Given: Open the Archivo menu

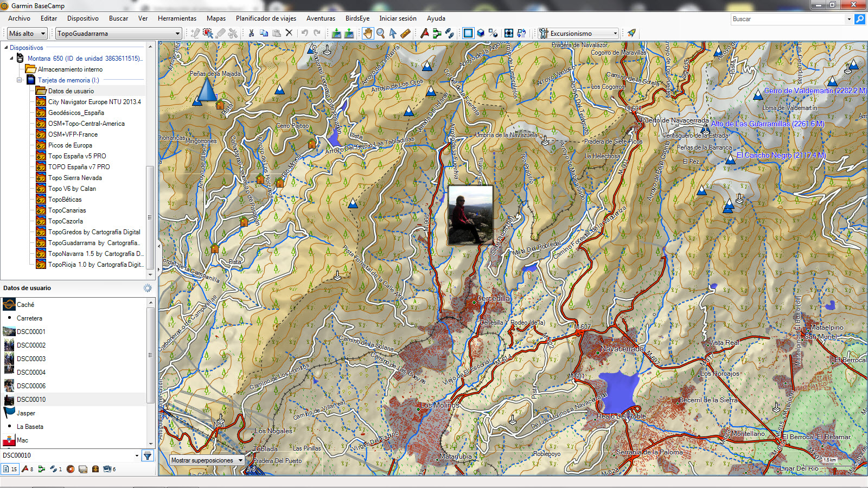Looking at the screenshot, I should [19, 18].
